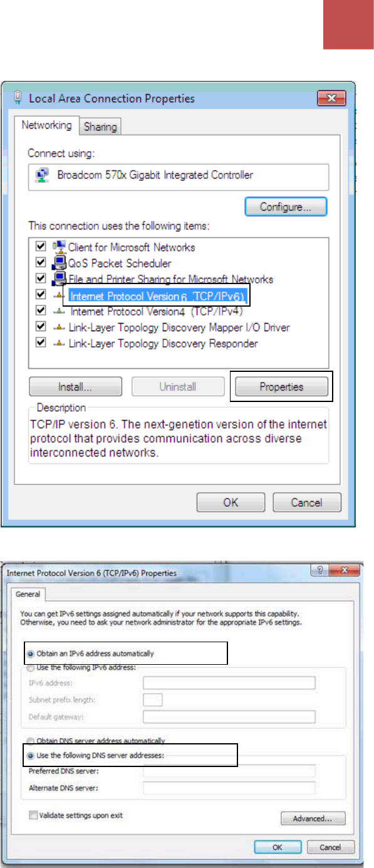Click the Broadcom network adapter icon
Screen dimensions: 374x868
(x=42, y=176)
